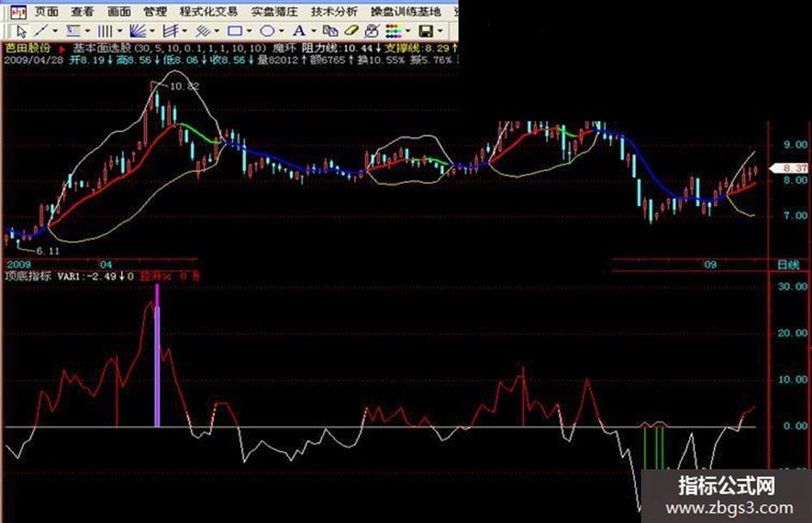Click the 09 month label on time axis

710,265
